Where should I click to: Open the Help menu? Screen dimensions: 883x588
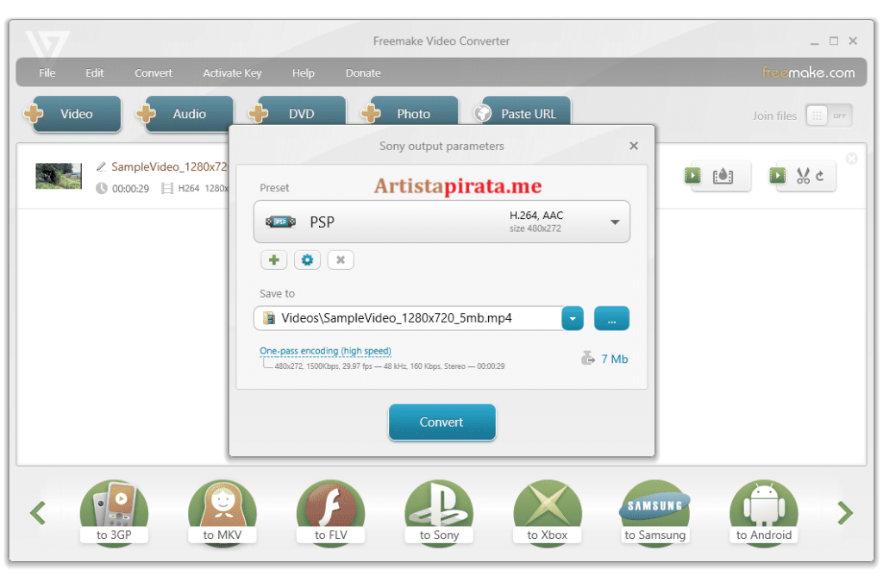(303, 72)
